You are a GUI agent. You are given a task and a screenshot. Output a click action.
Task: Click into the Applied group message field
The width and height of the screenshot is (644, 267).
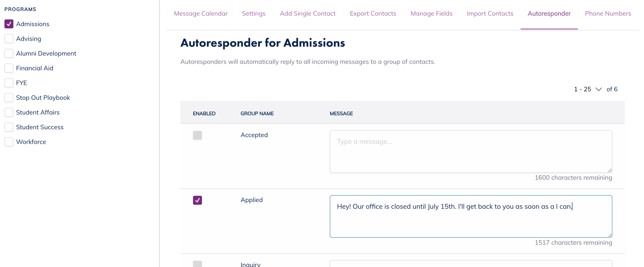point(471,220)
